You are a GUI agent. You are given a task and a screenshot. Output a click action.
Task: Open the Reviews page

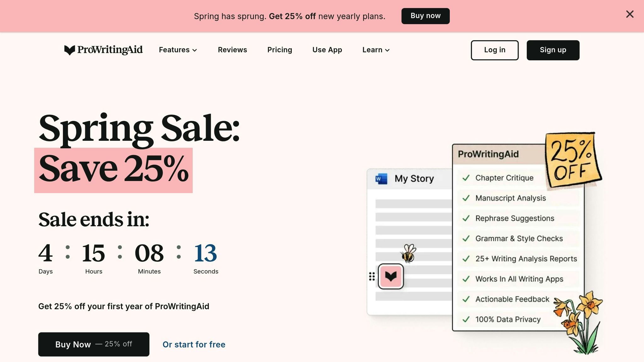point(232,50)
